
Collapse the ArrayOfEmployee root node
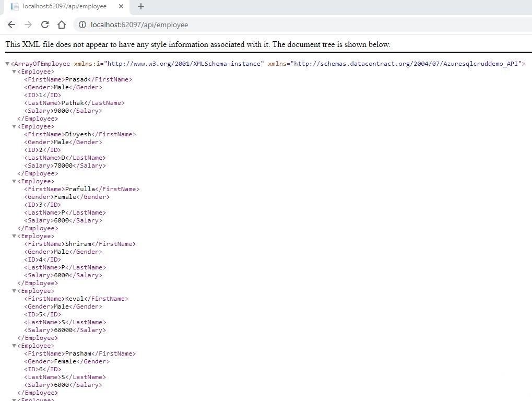click(7, 63)
